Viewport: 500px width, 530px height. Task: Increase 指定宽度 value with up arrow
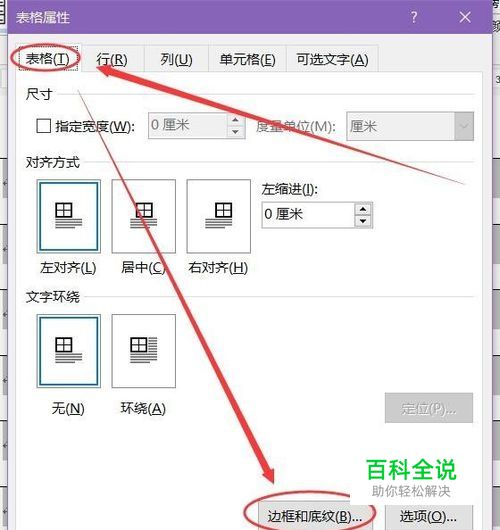click(x=236, y=120)
